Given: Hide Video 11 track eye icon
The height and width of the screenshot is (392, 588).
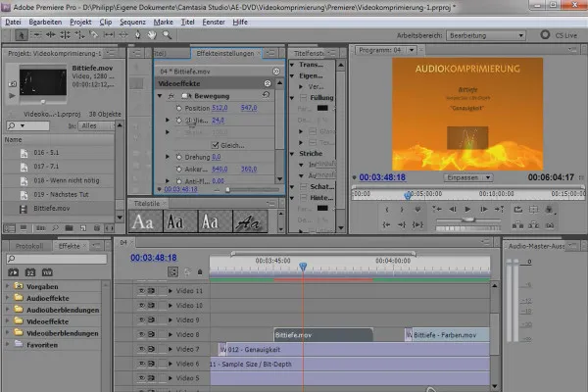Looking at the screenshot, I should 141,291.
